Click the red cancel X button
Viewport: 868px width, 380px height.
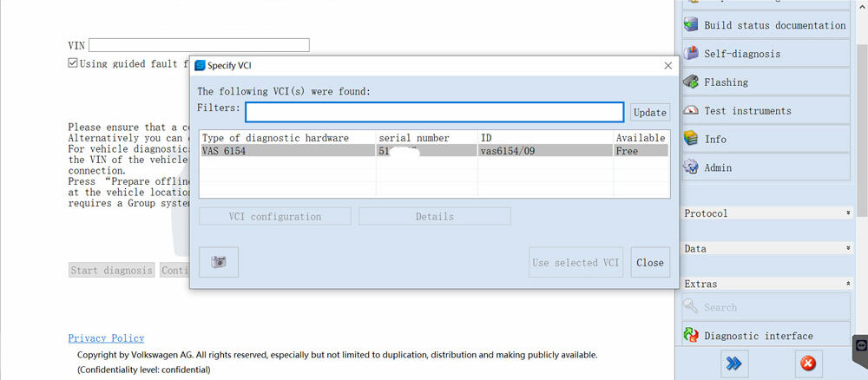[808, 364]
